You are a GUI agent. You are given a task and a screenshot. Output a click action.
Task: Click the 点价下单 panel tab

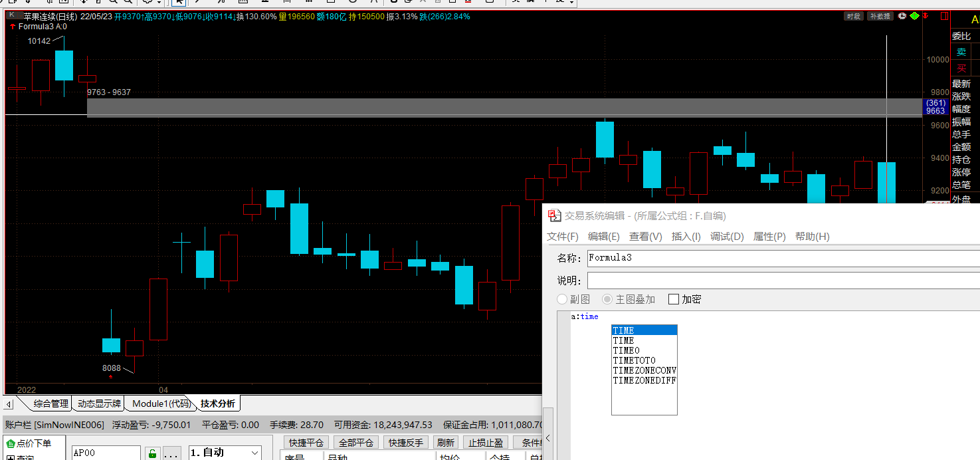35,443
